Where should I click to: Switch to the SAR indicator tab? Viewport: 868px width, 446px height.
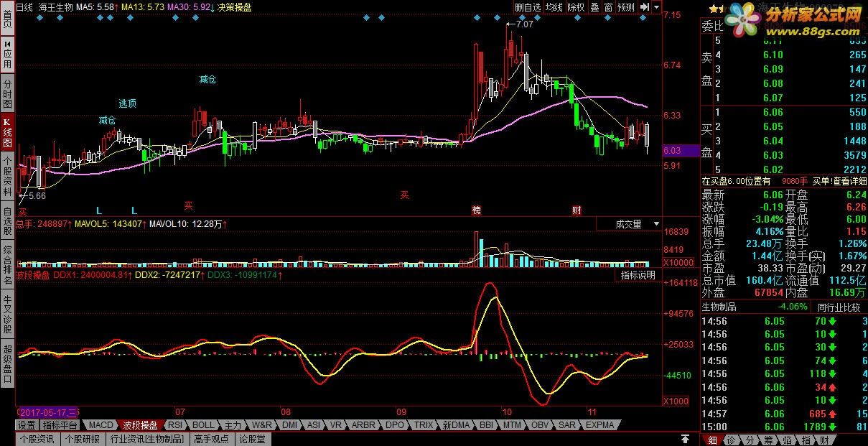pos(567,425)
